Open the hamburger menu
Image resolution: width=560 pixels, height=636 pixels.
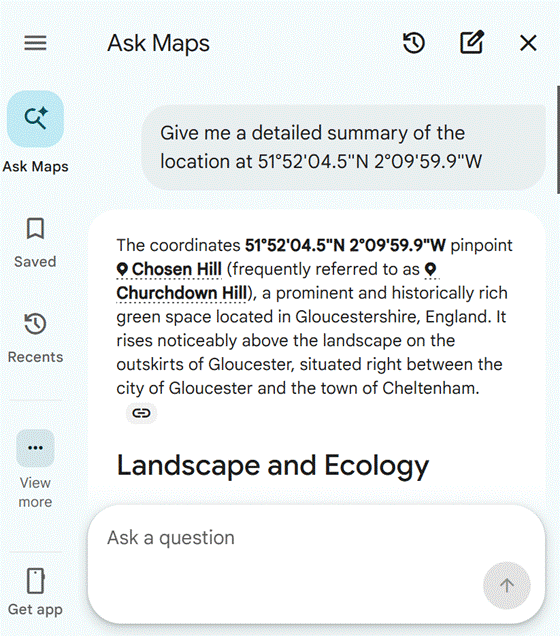click(x=35, y=43)
